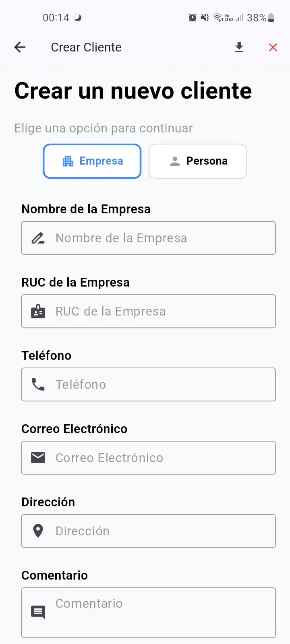Tap the back arrow icon
Viewport: 290px width, 644px height.
click(20, 47)
